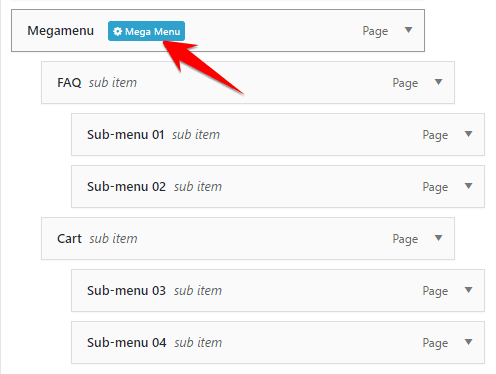Click the Page label on Megamenu row

[x=375, y=31]
